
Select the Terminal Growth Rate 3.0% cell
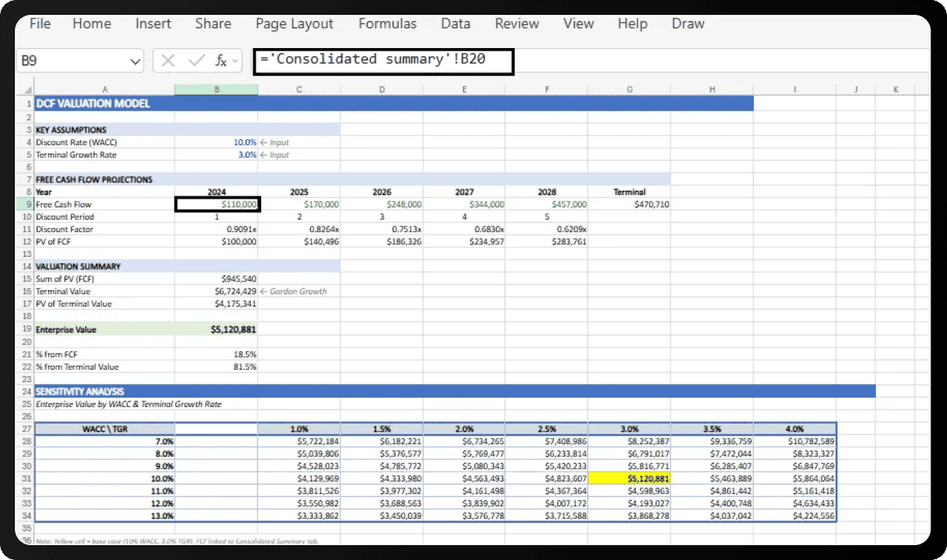point(216,155)
